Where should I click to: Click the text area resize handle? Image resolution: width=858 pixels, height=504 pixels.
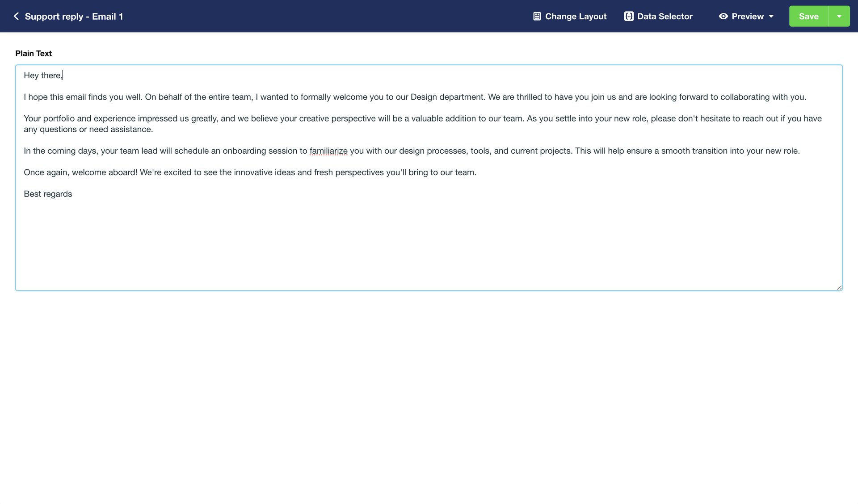click(839, 288)
